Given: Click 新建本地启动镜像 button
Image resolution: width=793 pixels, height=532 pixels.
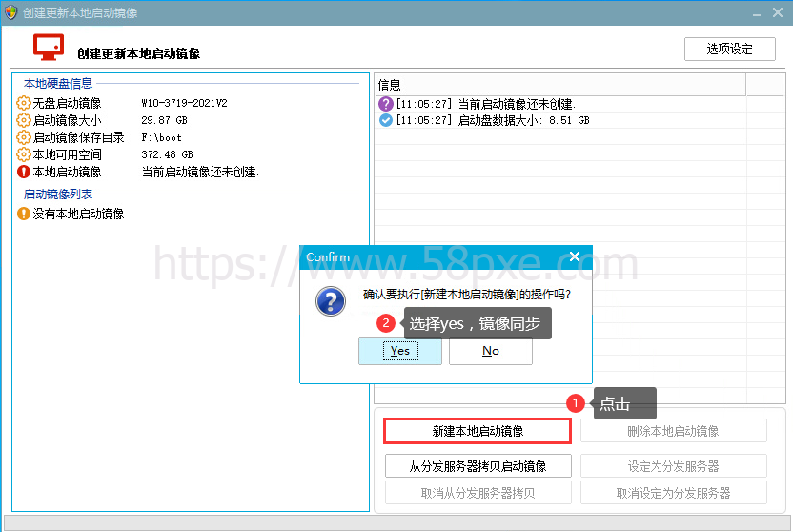Looking at the screenshot, I should click(x=478, y=431).
